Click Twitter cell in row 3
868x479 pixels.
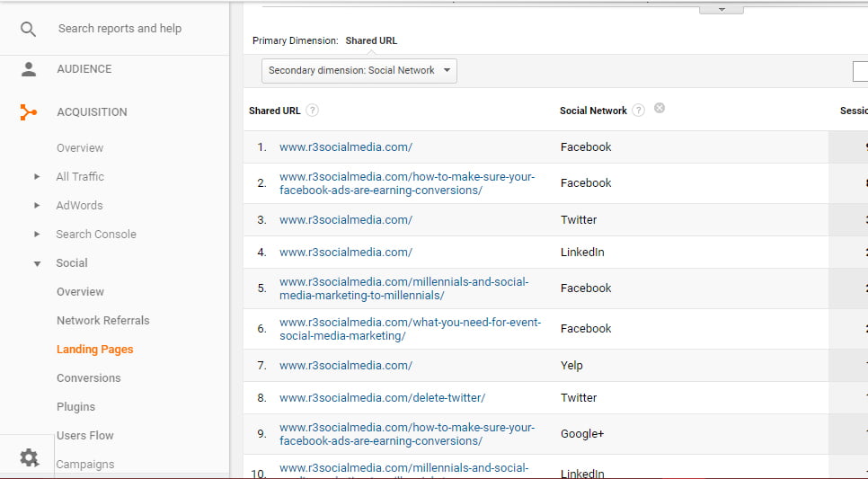pos(579,220)
